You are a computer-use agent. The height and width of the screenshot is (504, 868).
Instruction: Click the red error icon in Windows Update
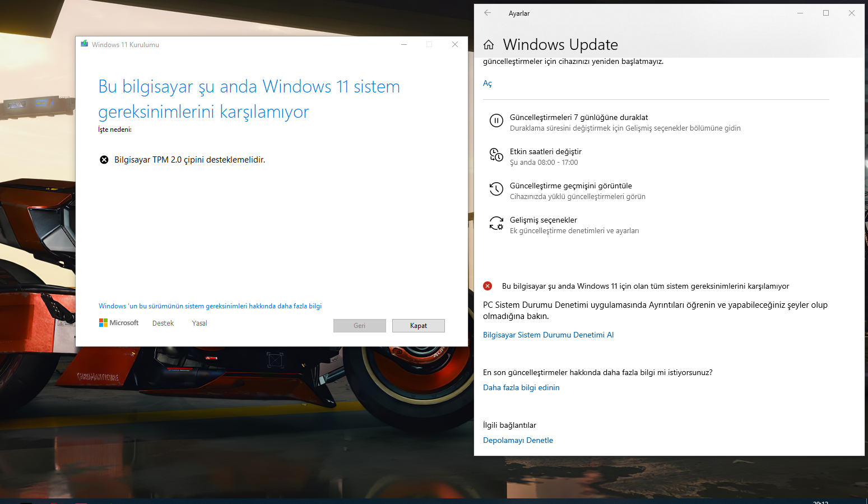tap(488, 286)
